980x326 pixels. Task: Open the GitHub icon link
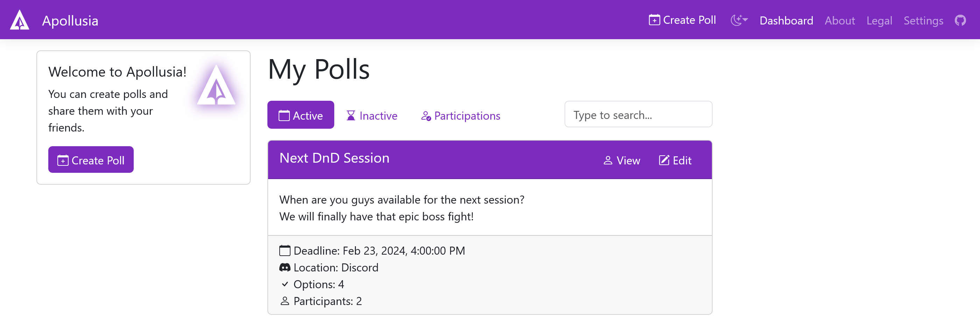click(x=960, y=20)
